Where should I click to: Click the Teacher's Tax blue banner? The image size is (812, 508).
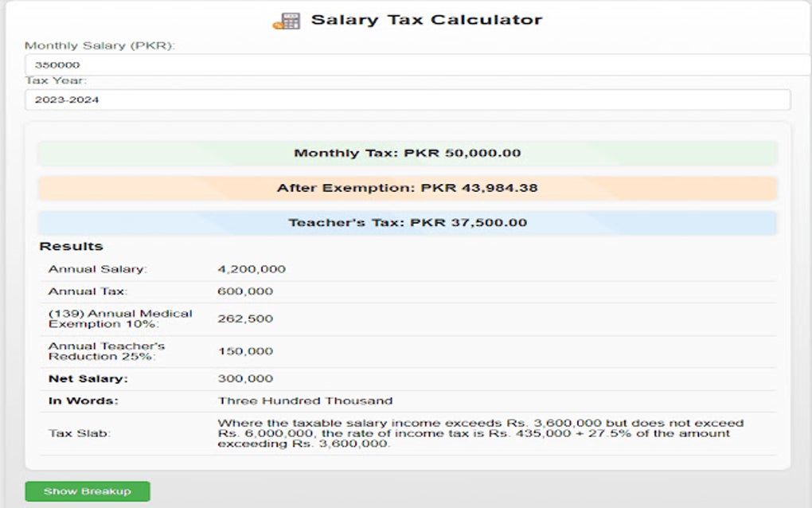click(x=406, y=223)
